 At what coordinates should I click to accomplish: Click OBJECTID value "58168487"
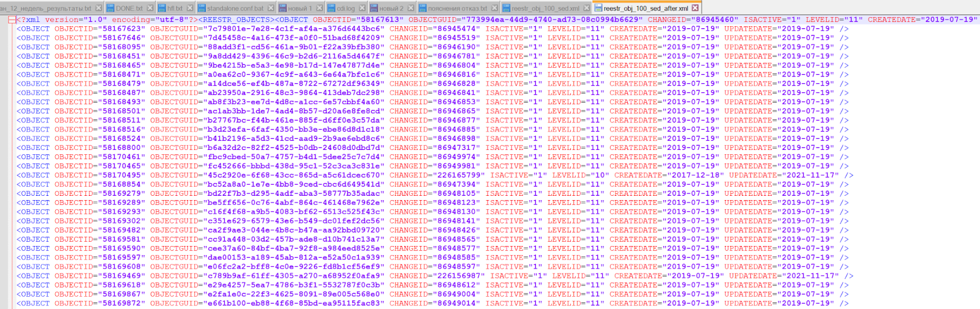pos(121,93)
